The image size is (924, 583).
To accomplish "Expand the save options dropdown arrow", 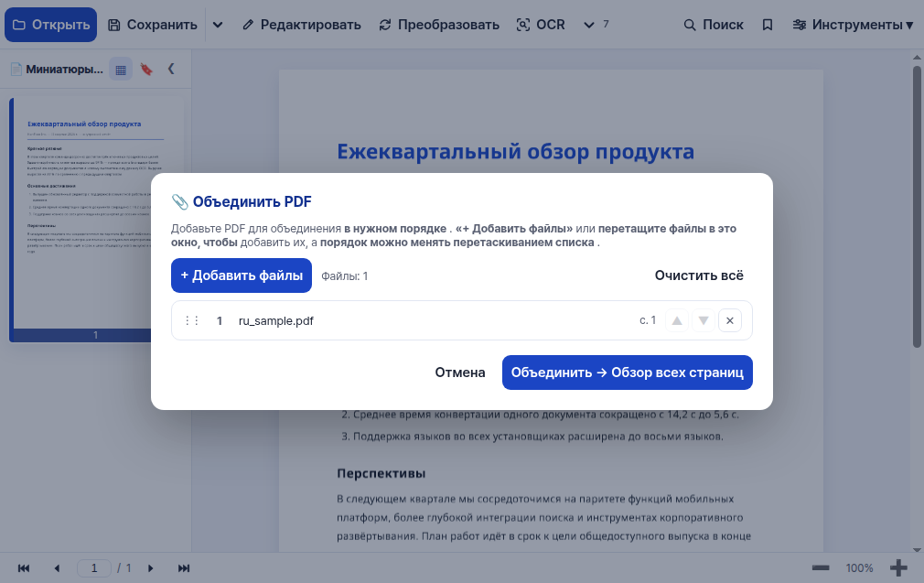I will tap(218, 25).
